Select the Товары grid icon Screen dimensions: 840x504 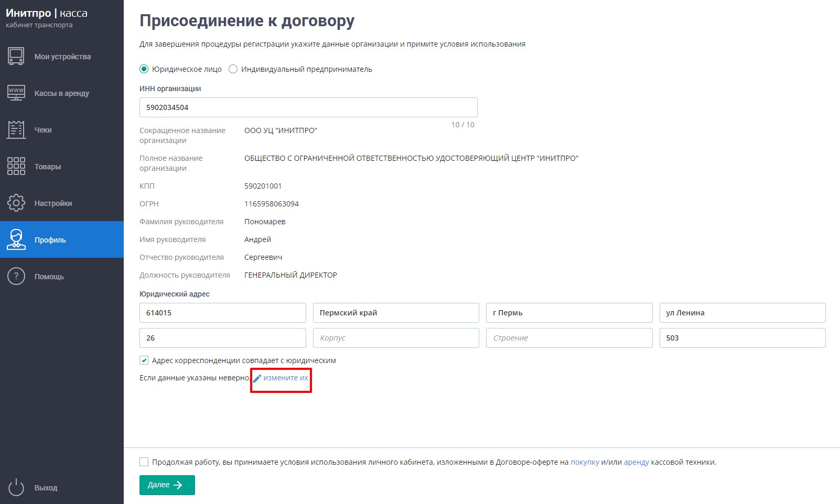tap(16, 166)
